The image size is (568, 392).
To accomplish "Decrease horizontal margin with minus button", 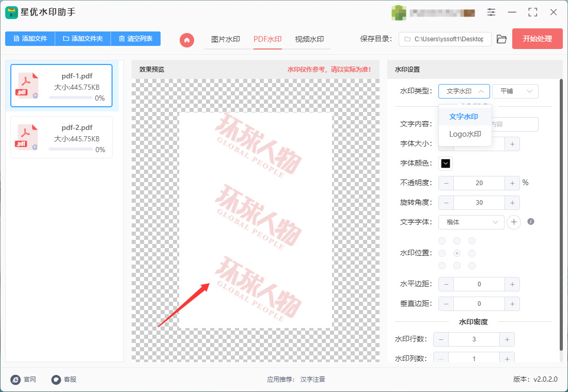I will (446, 284).
